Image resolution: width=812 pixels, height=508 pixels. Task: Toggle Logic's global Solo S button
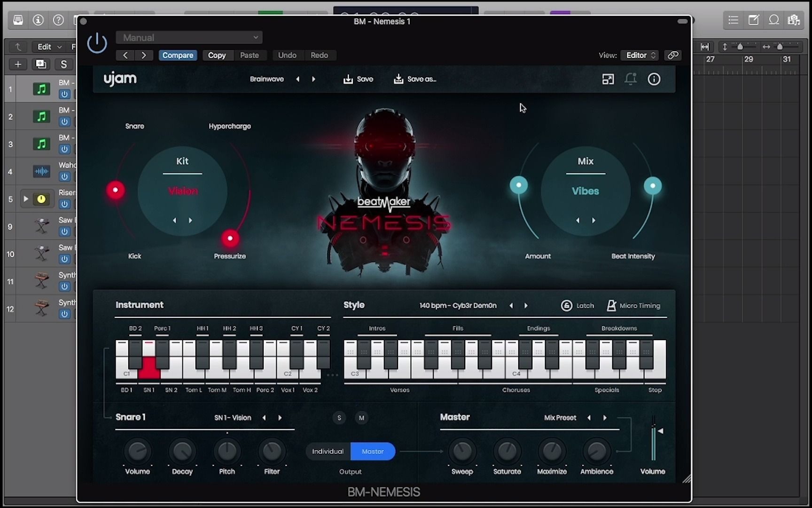(64, 64)
